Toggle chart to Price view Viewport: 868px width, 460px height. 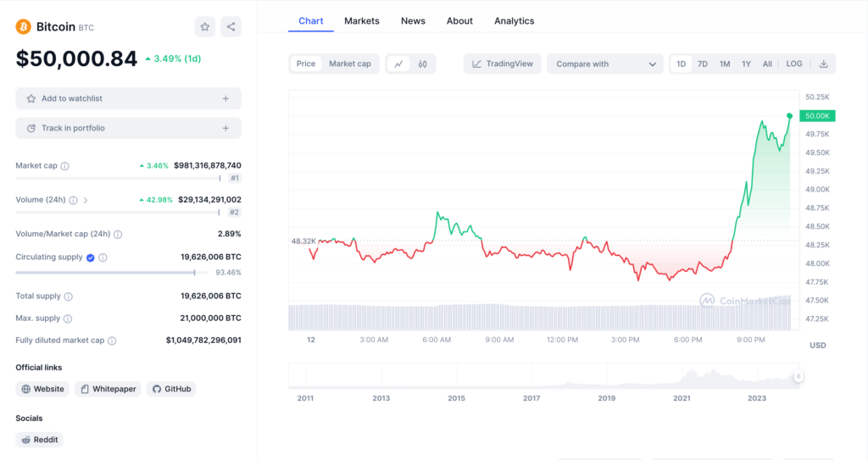[x=305, y=64]
